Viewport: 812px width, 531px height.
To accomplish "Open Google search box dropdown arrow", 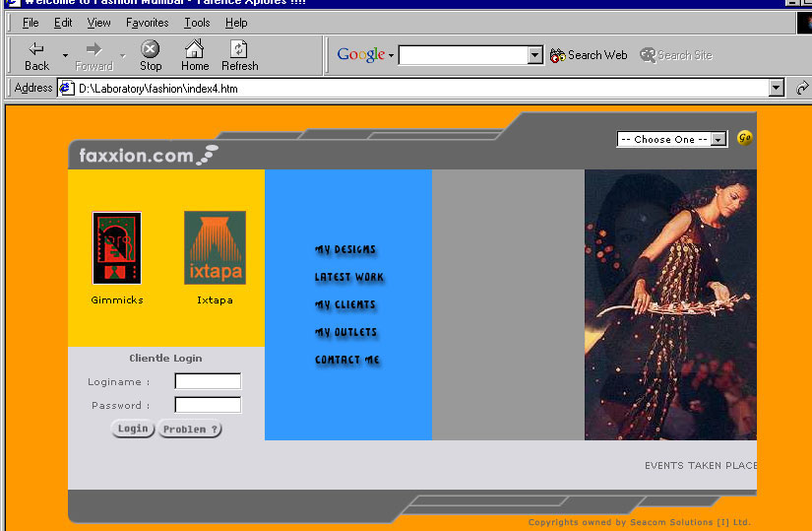I will tap(535, 55).
